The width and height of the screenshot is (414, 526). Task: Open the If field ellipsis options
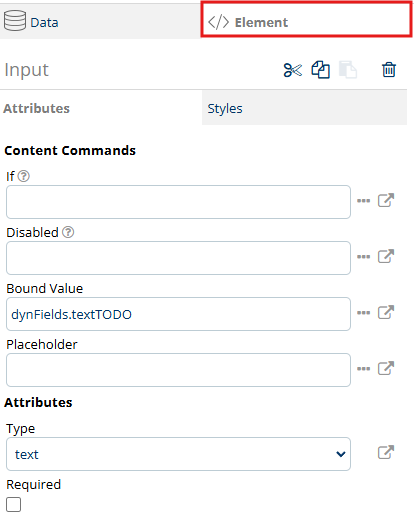(x=363, y=201)
